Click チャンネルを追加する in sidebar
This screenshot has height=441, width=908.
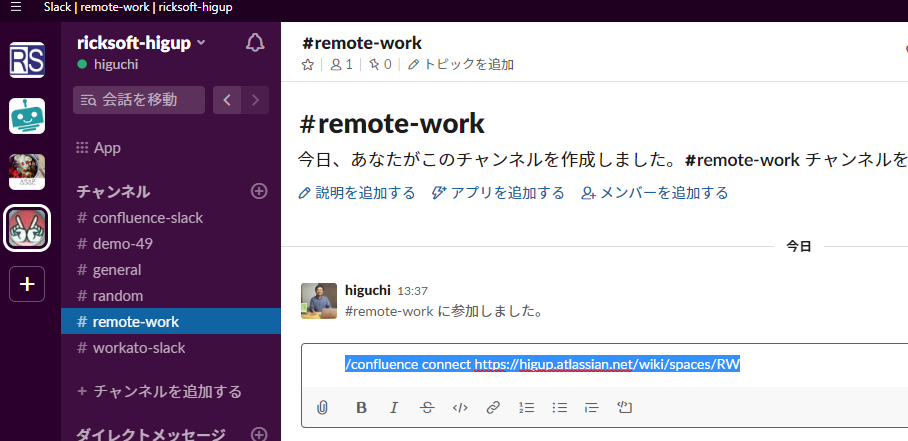point(159,391)
